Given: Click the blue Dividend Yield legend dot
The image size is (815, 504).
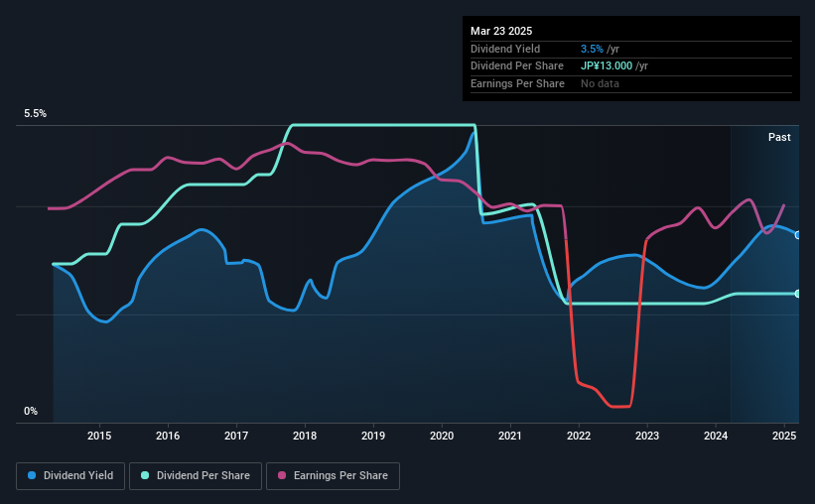Looking at the screenshot, I should (32, 475).
